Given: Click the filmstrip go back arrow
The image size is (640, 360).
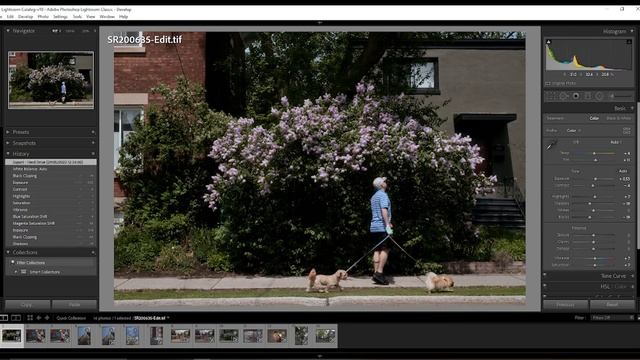Looking at the screenshot, I should click(x=39, y=318).
